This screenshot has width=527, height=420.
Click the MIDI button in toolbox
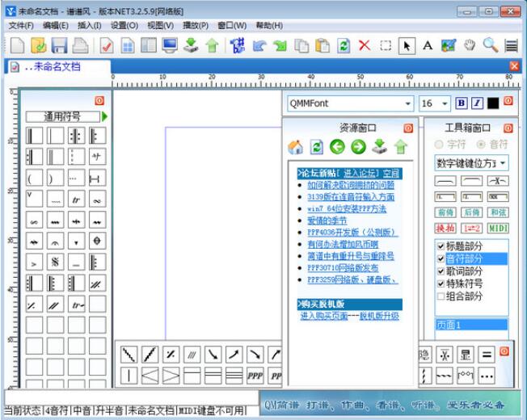coord(498,229)
